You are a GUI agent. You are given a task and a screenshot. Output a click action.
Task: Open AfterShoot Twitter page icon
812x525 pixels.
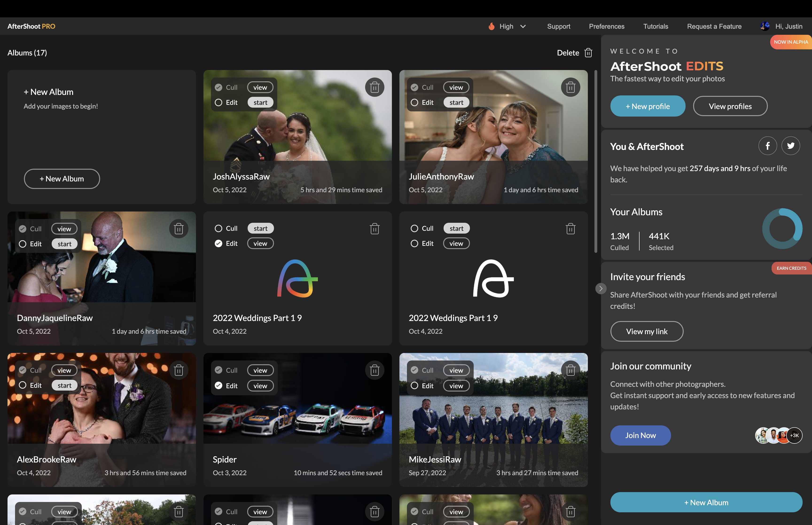point(791,146)
